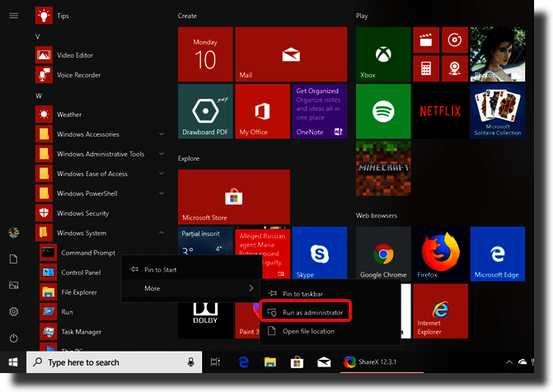Open Voice Recorder app
The height and width of the screenshot is (392, 553).
point(68,75)
